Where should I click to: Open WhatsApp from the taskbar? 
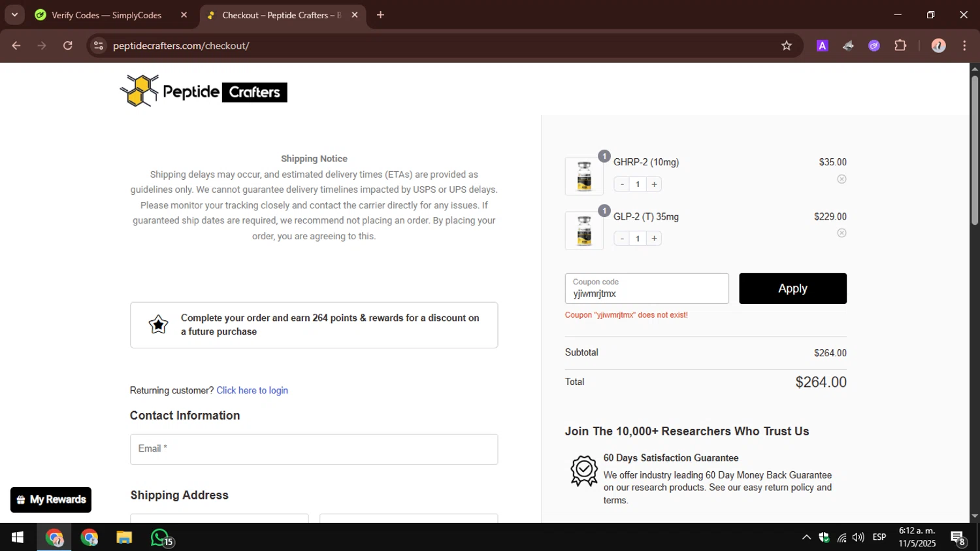click(161, 537)
